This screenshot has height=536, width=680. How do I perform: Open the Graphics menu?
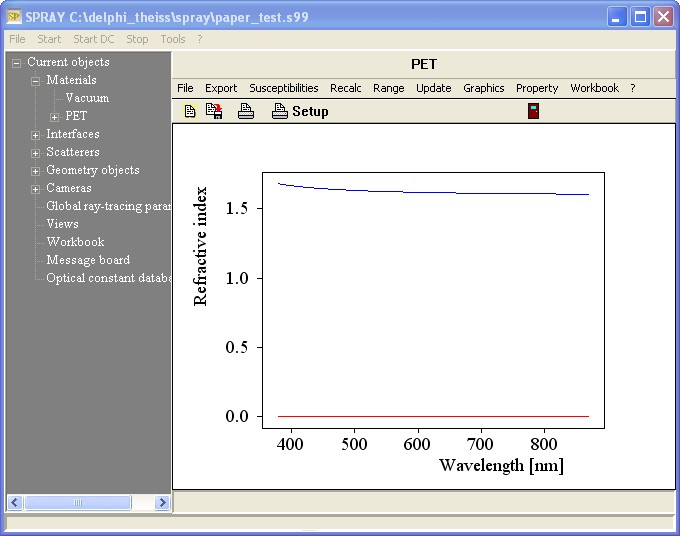[x=483, y=88]
